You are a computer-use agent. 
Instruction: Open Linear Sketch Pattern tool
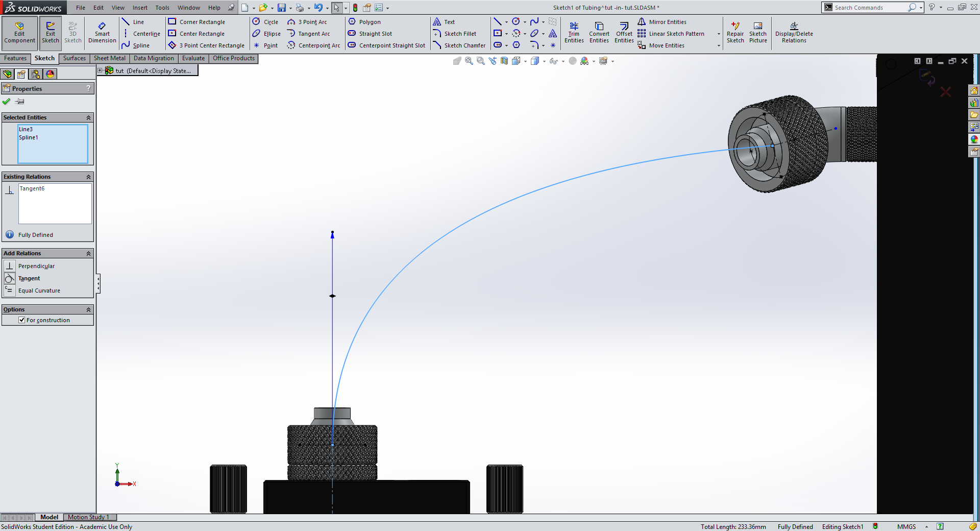671,34
